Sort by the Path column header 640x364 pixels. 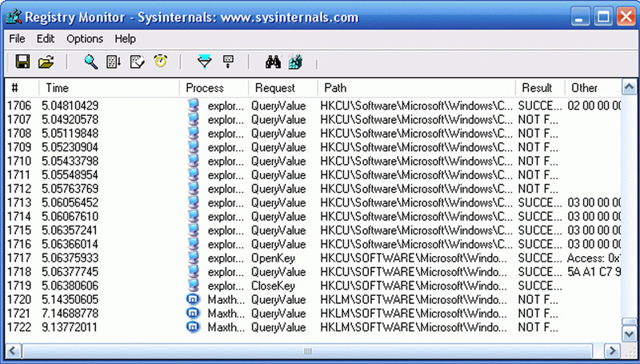416,88
